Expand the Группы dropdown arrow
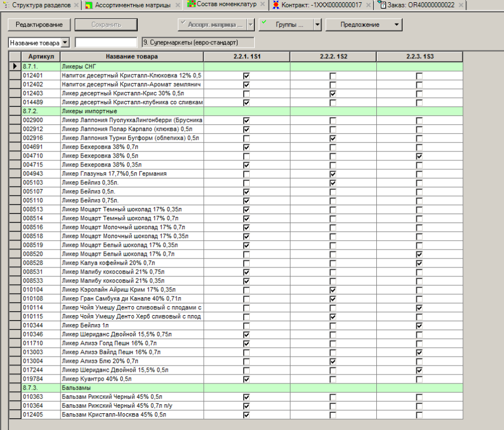 [318, 25]
